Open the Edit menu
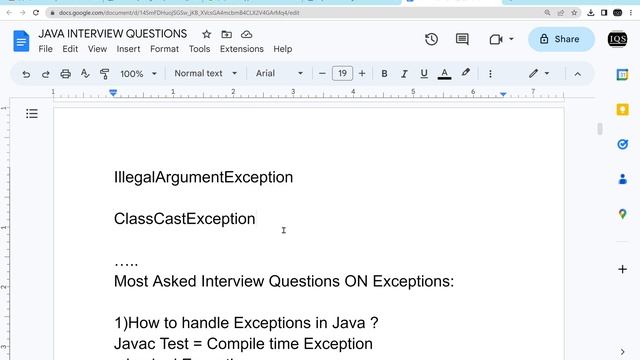 point(70,49)
